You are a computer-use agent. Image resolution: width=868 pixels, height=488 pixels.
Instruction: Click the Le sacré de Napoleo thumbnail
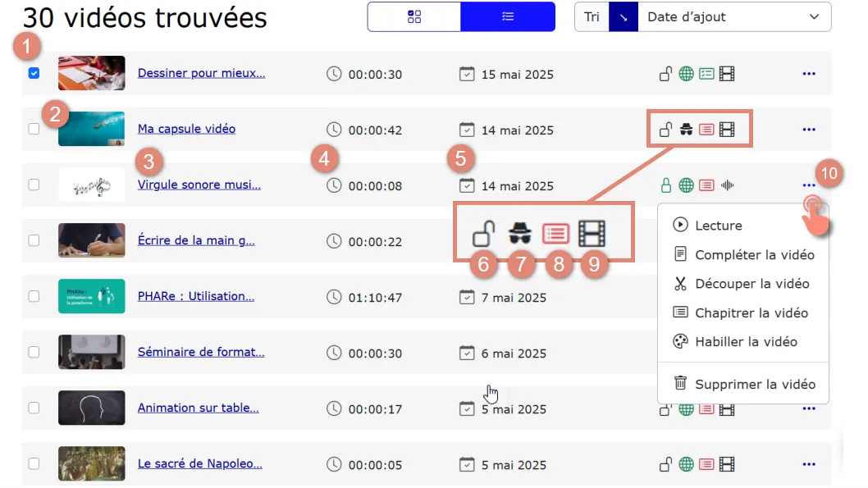click(91, 463)
